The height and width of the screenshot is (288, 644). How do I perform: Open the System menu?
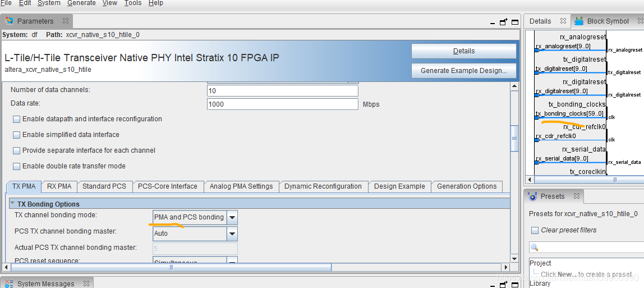49,3
